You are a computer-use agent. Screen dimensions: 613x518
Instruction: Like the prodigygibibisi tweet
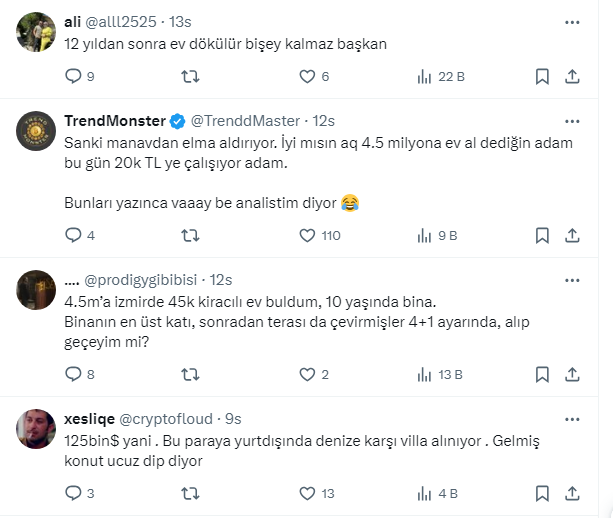(x=308, y=375)
